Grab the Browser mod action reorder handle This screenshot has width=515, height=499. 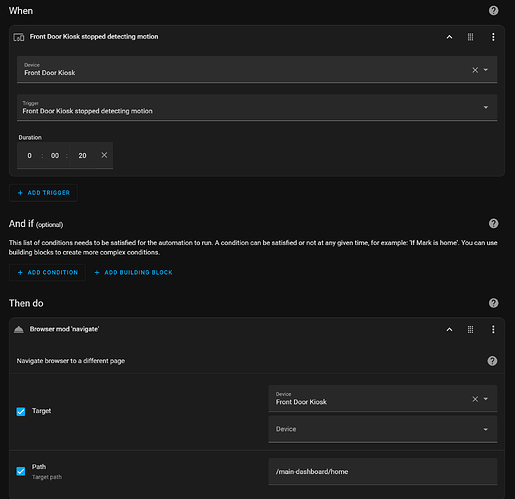(470, 329)
